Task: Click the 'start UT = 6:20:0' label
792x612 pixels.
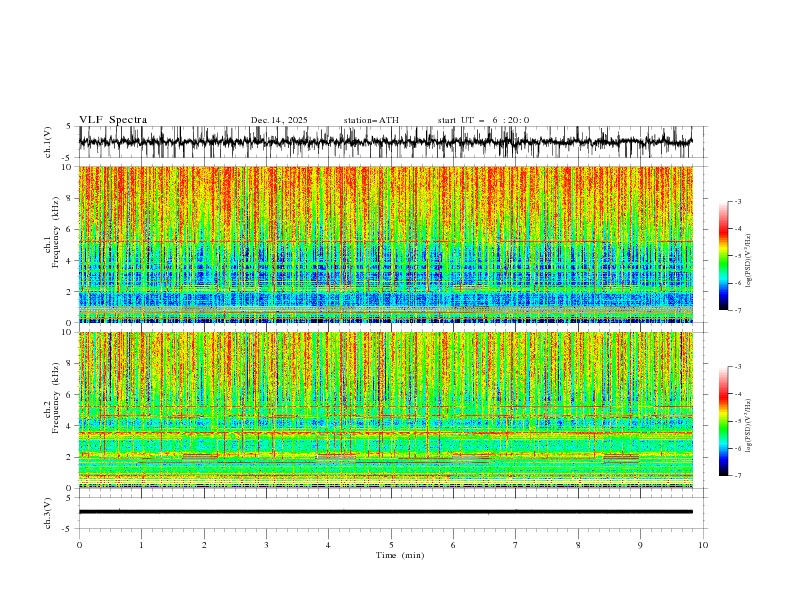Action: point(483,120)
